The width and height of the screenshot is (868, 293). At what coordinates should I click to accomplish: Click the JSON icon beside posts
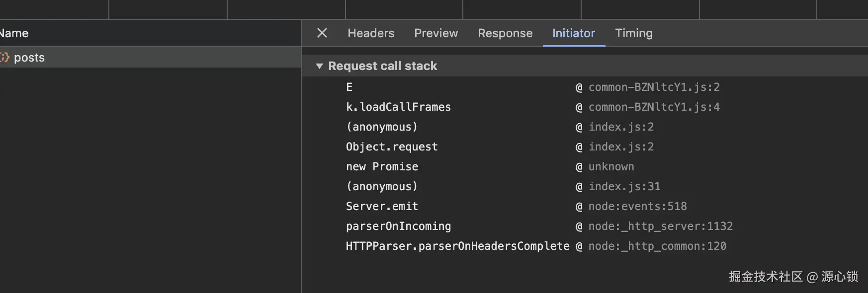tap(4, 58)
